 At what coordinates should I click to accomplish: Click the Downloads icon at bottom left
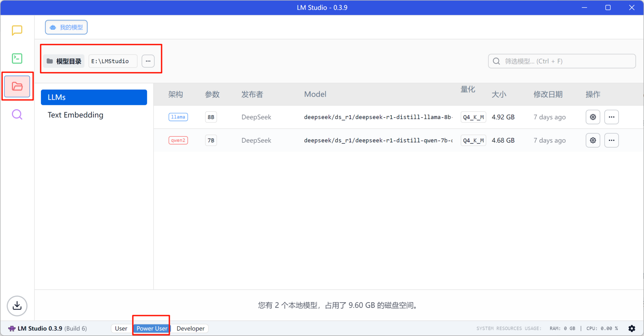[x=17, y=306]
